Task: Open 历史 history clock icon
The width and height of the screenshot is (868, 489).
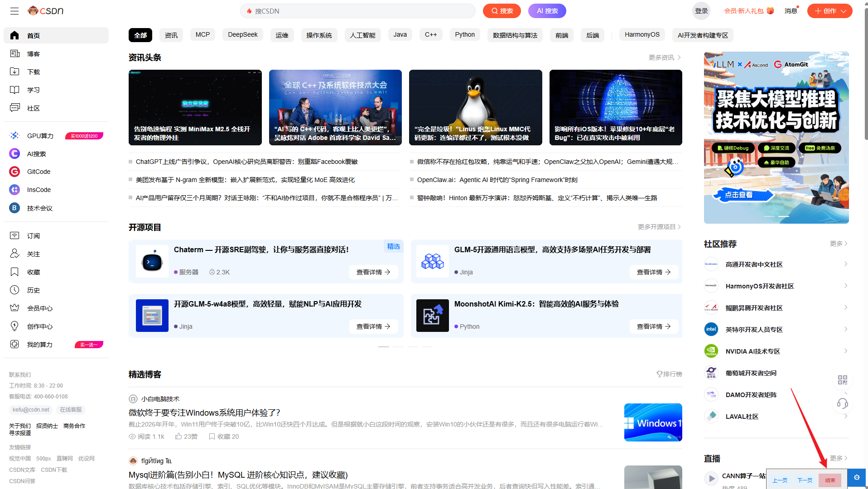Action: (x=14, y=290)
